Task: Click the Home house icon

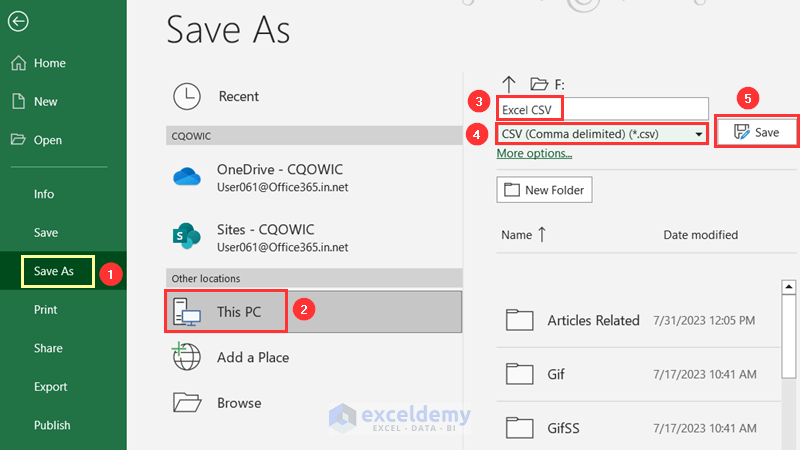Action: point(19,63)
